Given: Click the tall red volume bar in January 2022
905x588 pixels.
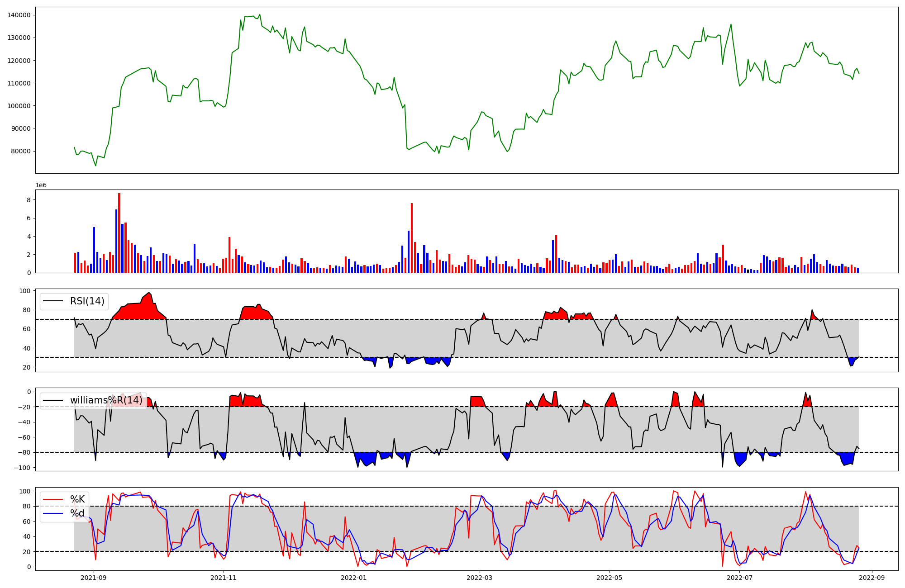Looking at the screenshot, I should 412,237.
